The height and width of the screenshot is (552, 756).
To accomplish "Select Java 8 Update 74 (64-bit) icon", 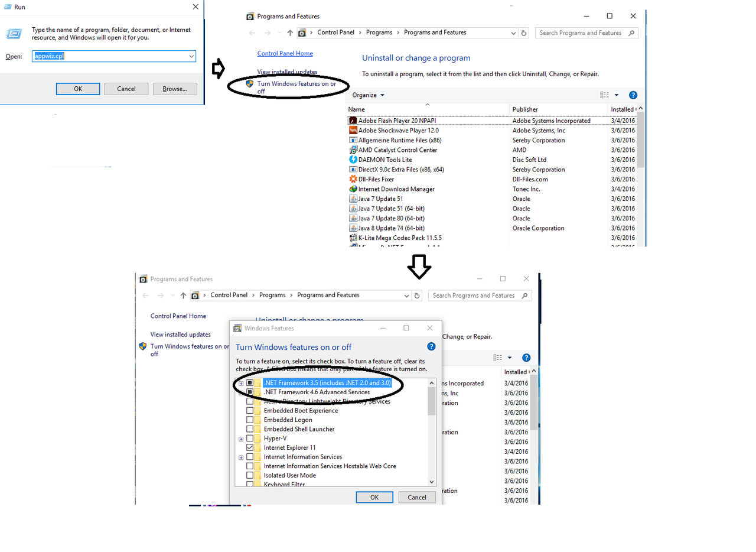I will click(353, 228).
